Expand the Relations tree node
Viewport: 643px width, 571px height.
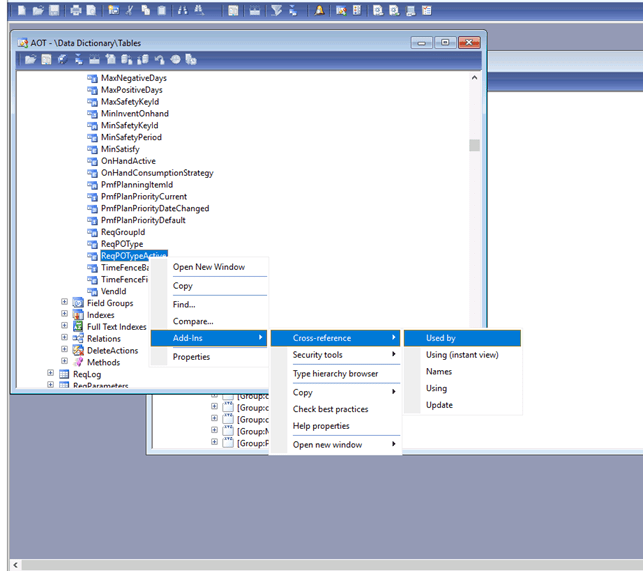(x=65, y=339)
